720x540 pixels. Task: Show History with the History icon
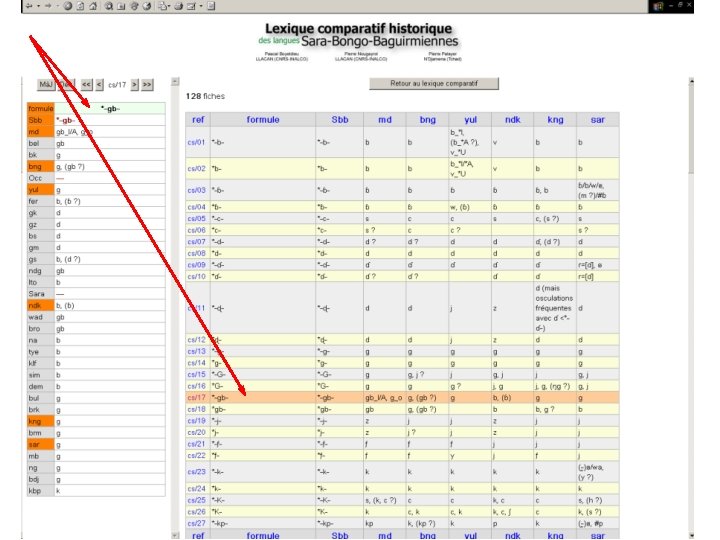point(146,6)
